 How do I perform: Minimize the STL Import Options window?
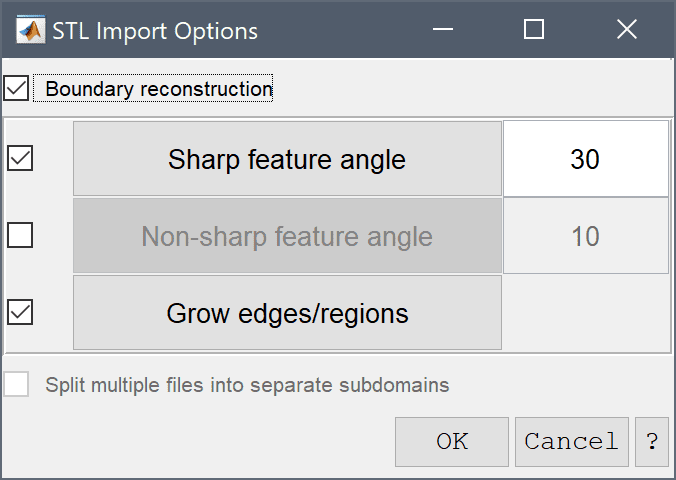(x=443, y=30)
